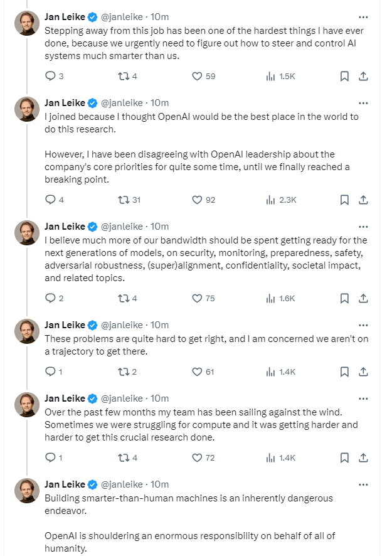Expand options menu on trajectory concern tweet
This screenshot has height=556, width=392.
(x=363, y=325)
